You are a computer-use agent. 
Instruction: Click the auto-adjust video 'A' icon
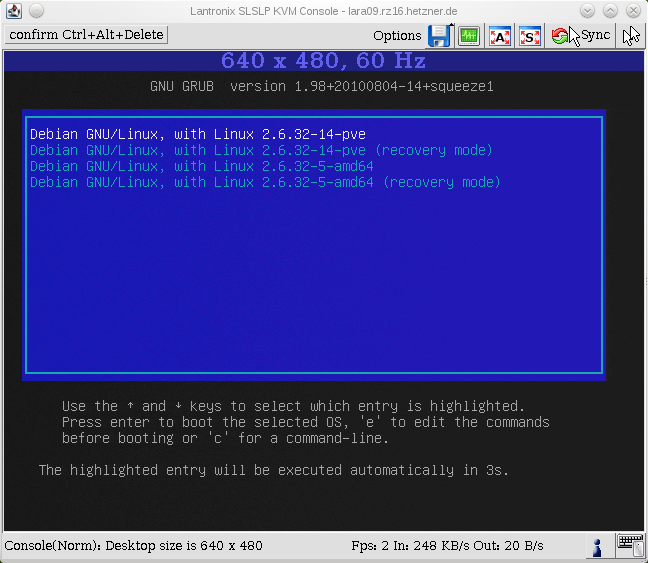(x=500, y=36)
